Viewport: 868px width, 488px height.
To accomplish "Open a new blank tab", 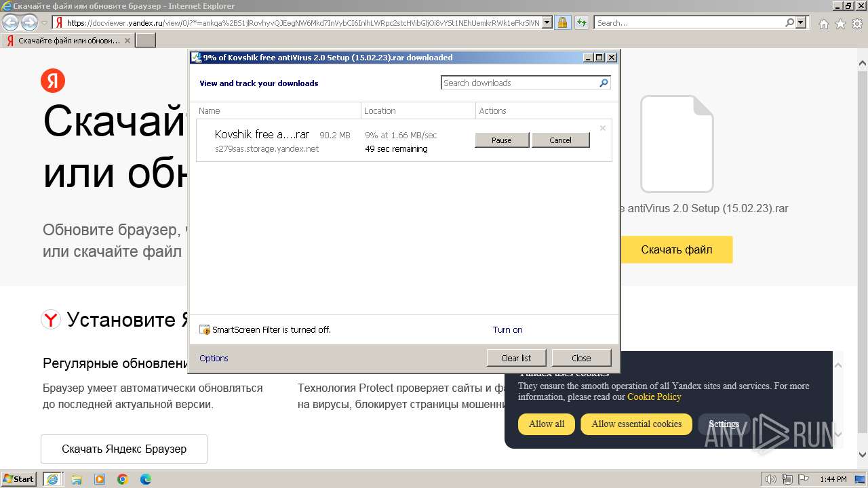I will click(146, 40).
